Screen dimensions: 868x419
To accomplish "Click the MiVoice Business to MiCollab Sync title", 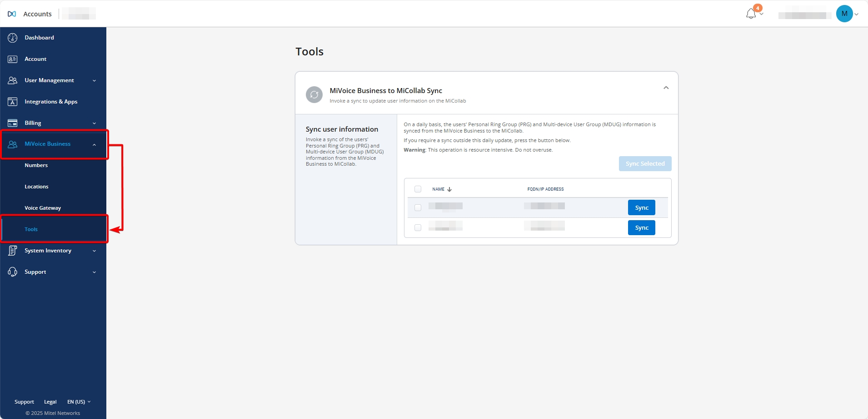I will tap(386, 91).
